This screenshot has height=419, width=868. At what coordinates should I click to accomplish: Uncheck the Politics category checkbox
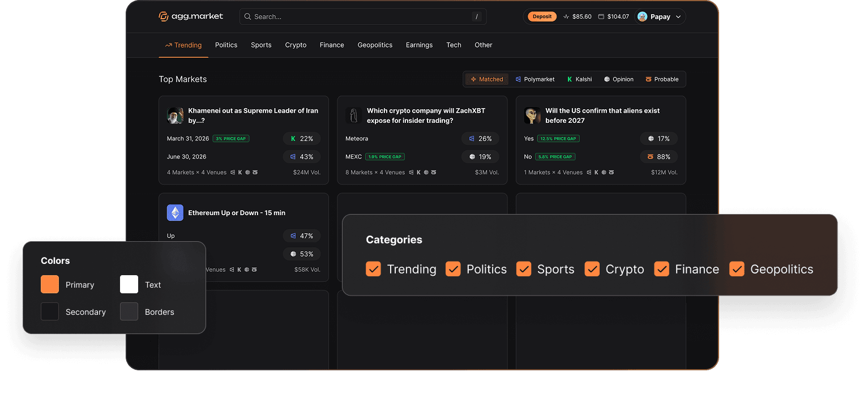453,269
